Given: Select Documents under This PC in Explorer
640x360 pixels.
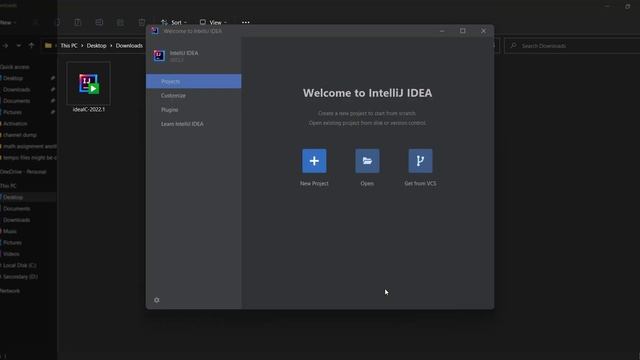Looking at the screenshot, I should pyautogui.click(x=16, y=209).
